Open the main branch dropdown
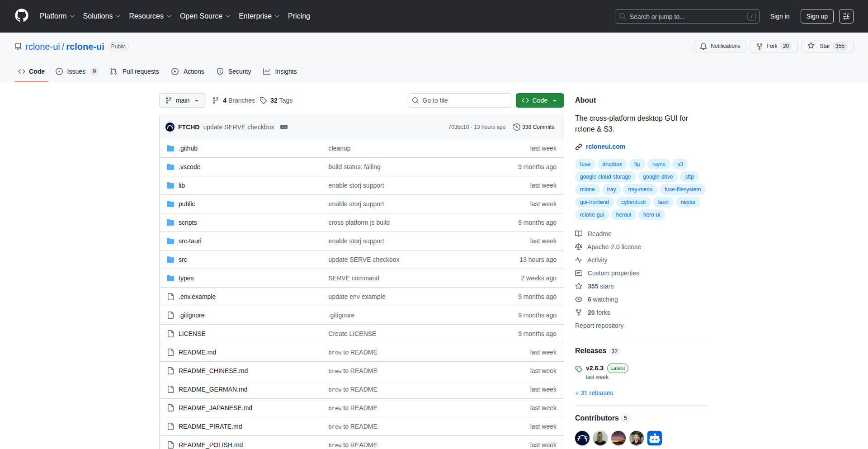The width and height of the screenshot is (868, 449). [182, 100]
